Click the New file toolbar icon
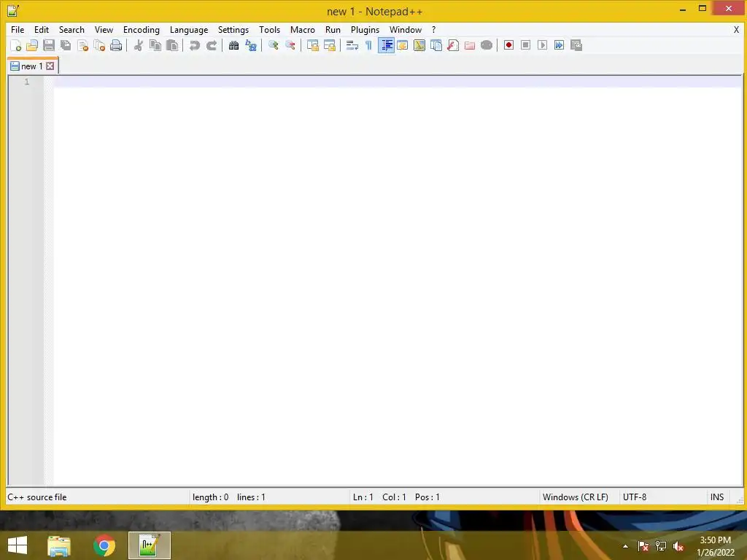This screenshot has height=560, width=747. coord(15,45)
